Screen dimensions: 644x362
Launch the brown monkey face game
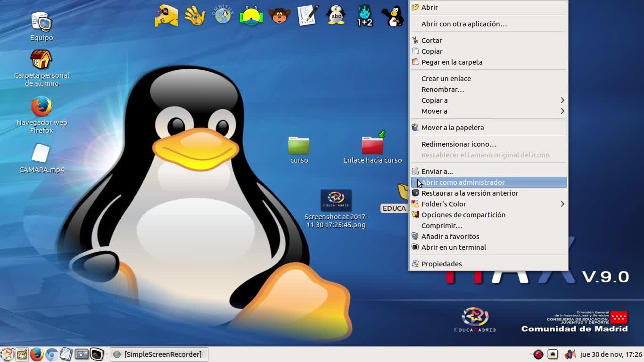[280, 16]
